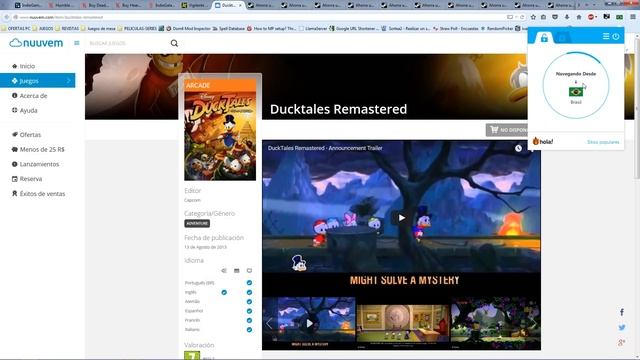Click the Pocket save icon
The width and height of the screenshot is (640, 360).
555,17
